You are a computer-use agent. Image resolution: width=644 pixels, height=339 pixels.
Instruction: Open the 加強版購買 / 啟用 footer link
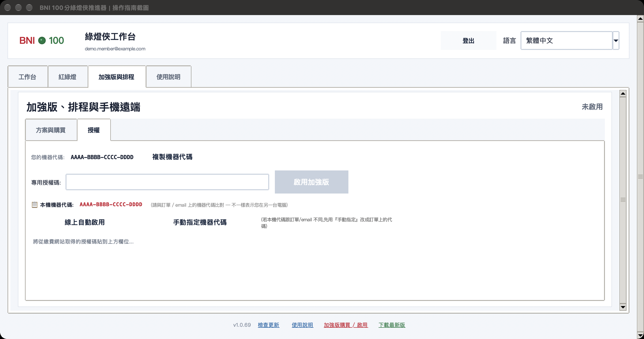[346, 325]
